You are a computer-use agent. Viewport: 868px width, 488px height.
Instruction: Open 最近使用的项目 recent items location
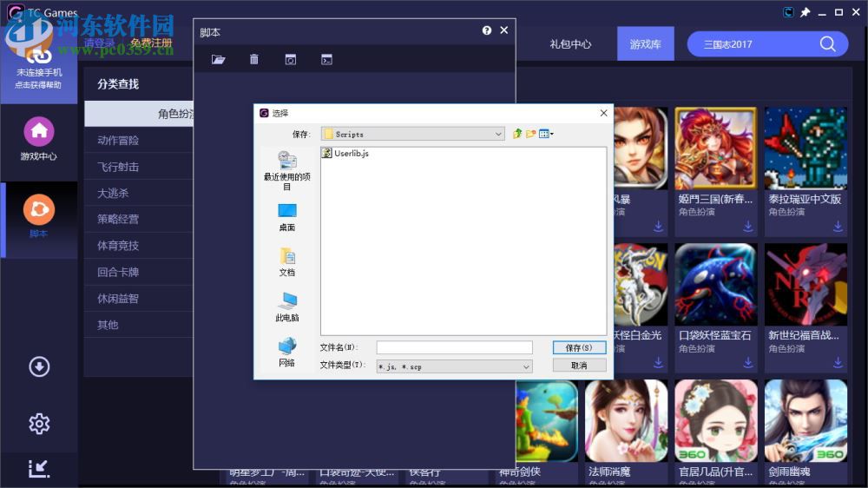[286, 170]
